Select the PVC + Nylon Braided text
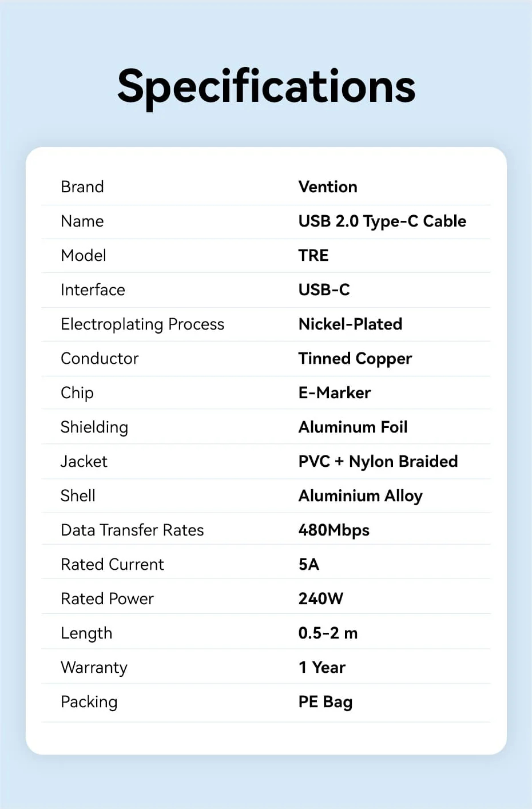 (378, 462)
